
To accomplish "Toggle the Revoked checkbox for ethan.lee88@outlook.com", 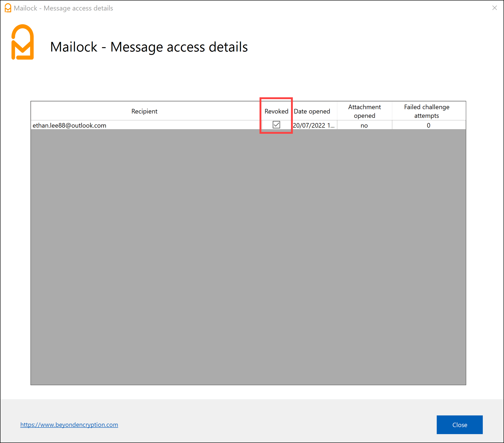I will 276,125.
